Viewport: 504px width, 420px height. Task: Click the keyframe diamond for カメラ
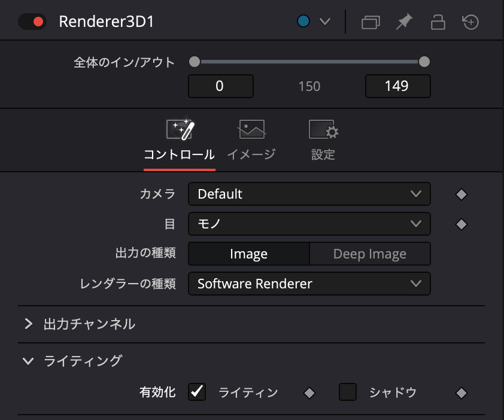462,194
